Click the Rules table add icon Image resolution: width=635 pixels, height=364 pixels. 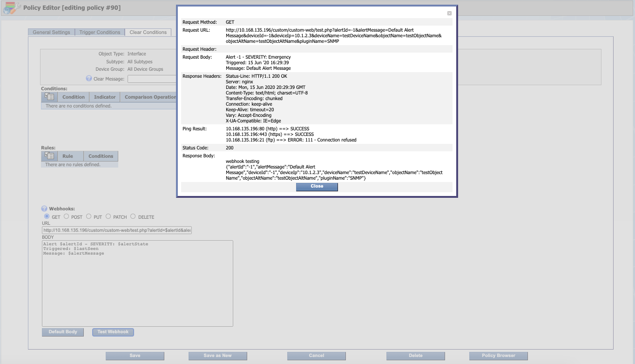tap(49, 156)
